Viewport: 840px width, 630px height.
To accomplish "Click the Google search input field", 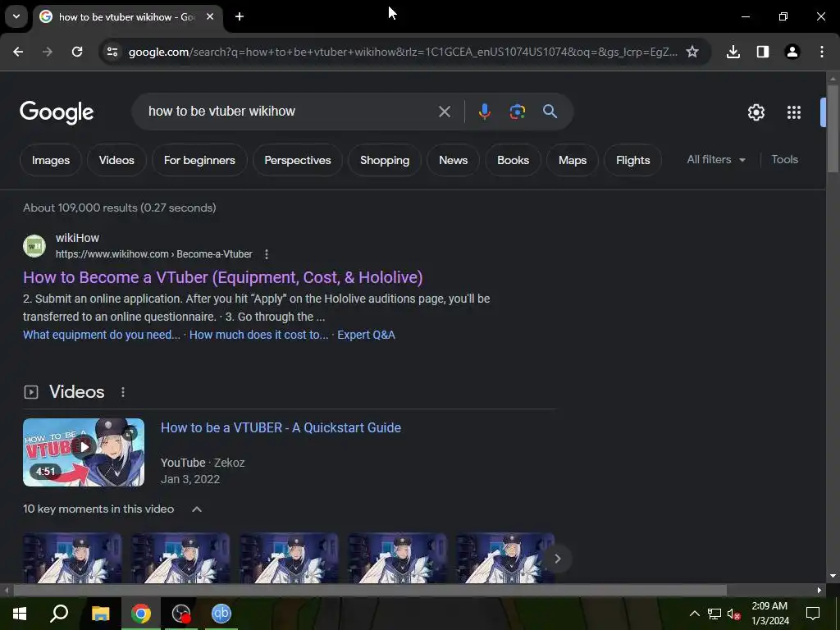I will click(x=290, y=112).
